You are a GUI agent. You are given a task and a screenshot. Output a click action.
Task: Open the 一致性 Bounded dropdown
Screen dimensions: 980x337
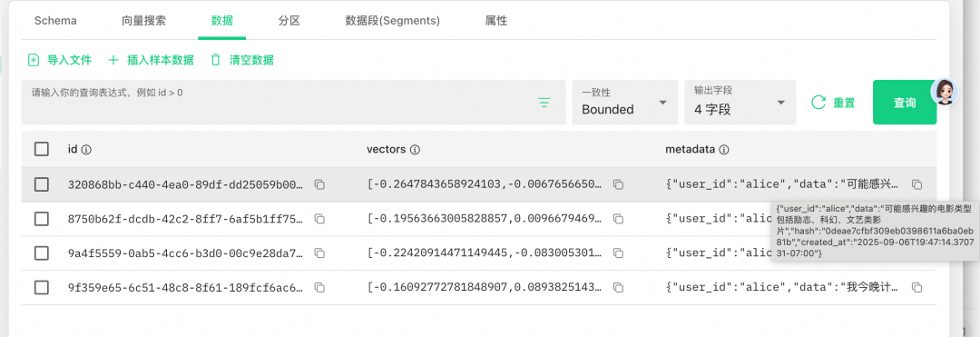[x=625, y=103]
